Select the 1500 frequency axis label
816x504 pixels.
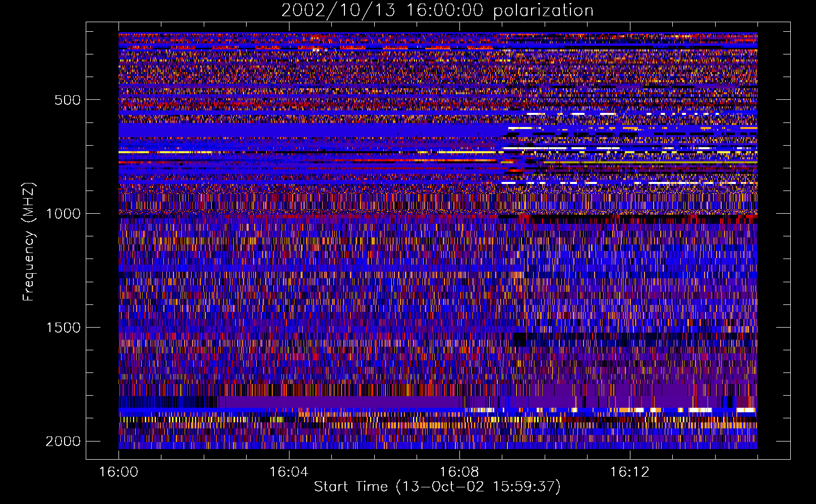coord(63,328)
